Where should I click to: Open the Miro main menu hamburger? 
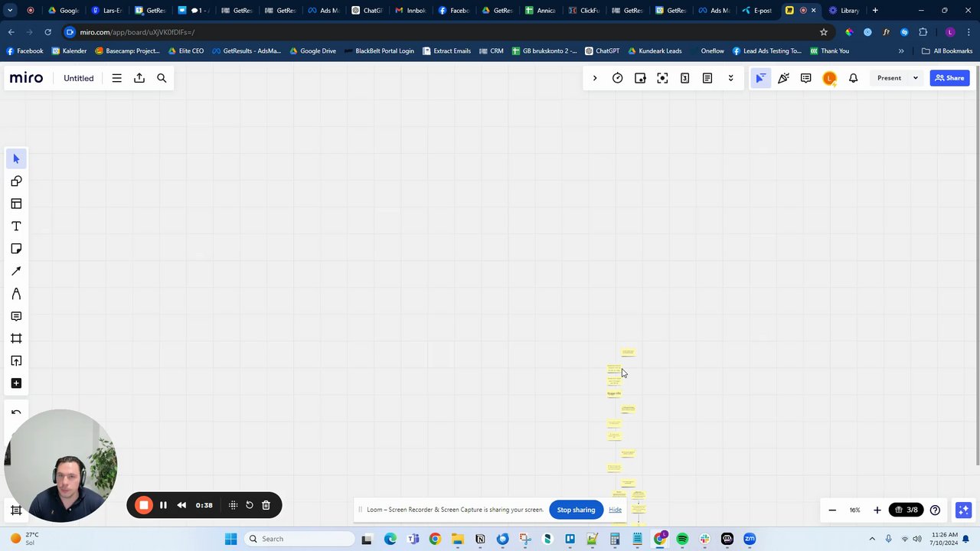tap(116, 78)
